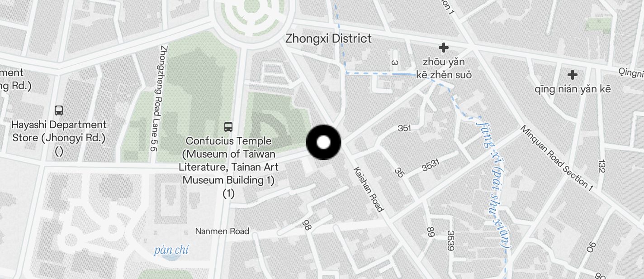Screen dimensions: 644x279
Task: Click the pàn chí pond label
Action: tap(171, 250)
